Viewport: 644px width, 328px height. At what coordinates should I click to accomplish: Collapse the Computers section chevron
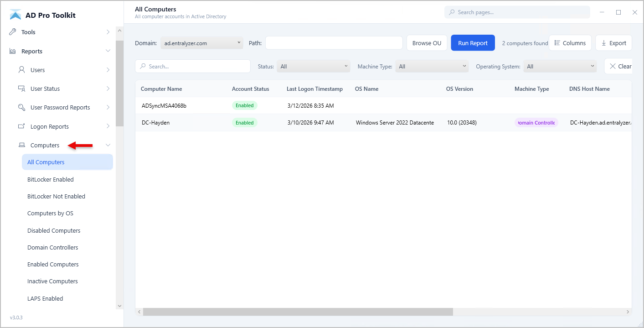click(108, 145)
